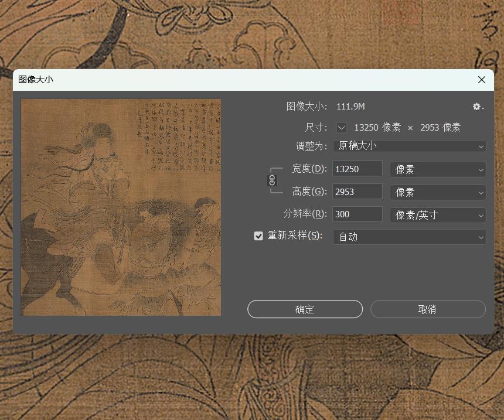Open the 宽度 unit 像素 dropdown
The width and height of the screenshot is (504, 420).
438,169
